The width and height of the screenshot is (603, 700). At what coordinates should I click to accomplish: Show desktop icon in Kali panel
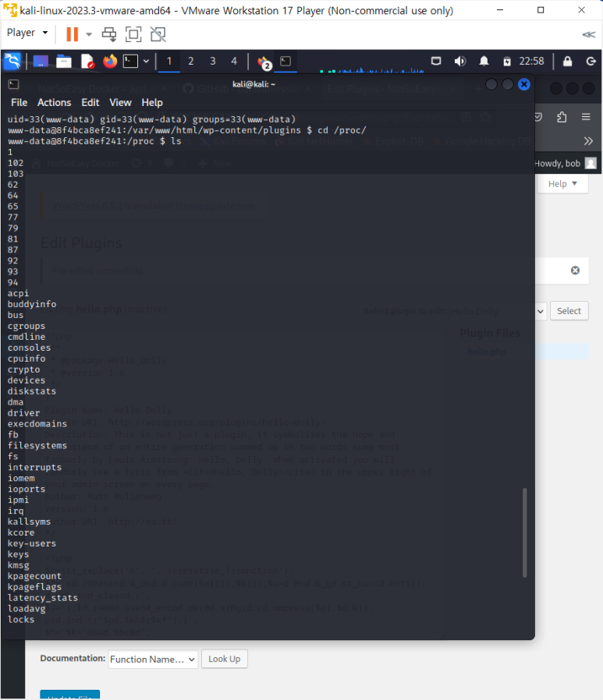click(x=41, y=61)
